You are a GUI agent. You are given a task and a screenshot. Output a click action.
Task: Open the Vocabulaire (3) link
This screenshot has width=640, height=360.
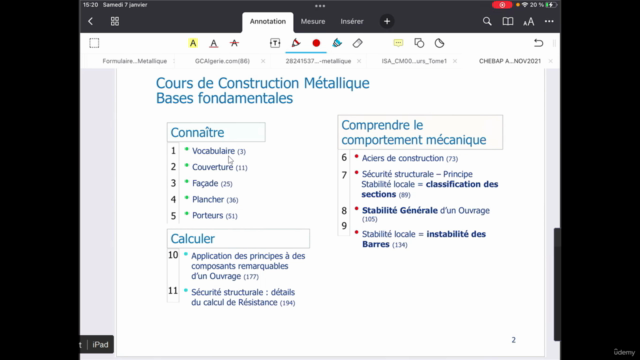pos(219,151)
